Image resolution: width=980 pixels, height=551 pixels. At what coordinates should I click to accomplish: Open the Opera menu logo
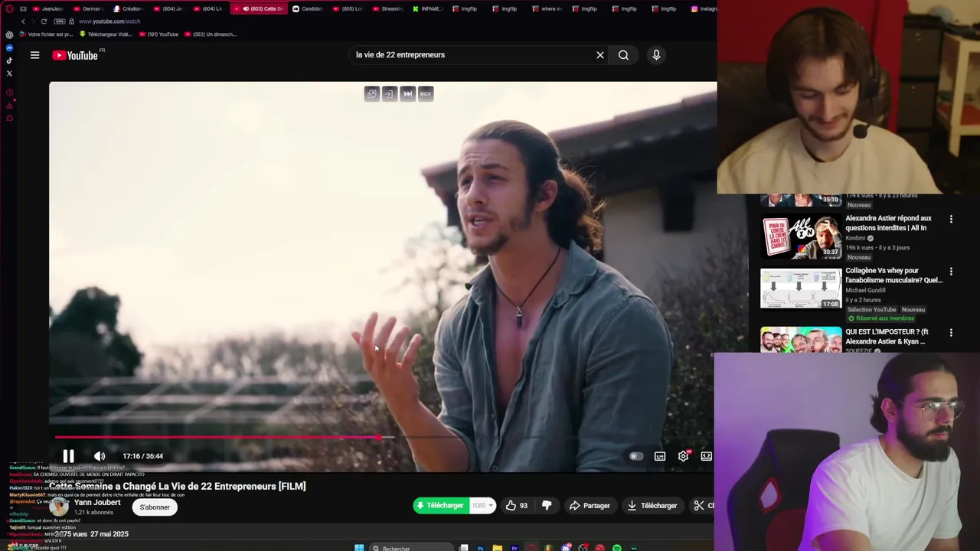coord(9,8)
